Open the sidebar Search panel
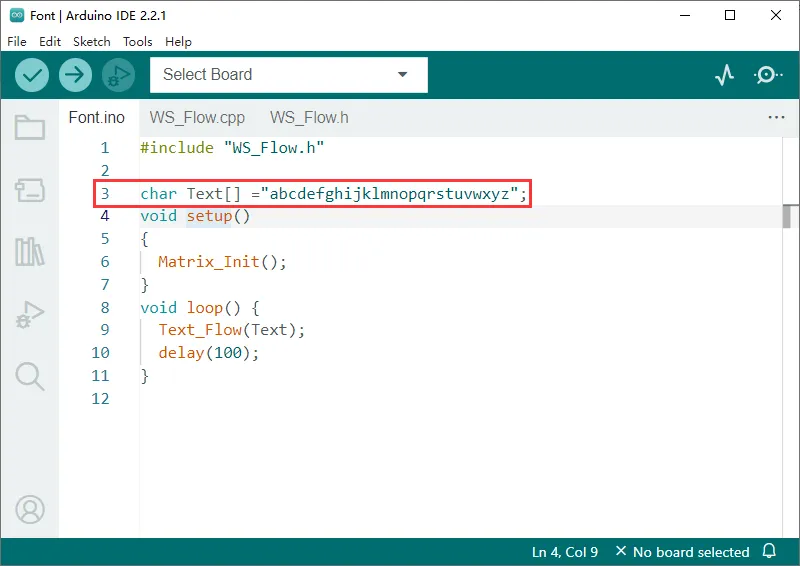The width and height of the screenshot is (800, 566). [x=30, y=376]
